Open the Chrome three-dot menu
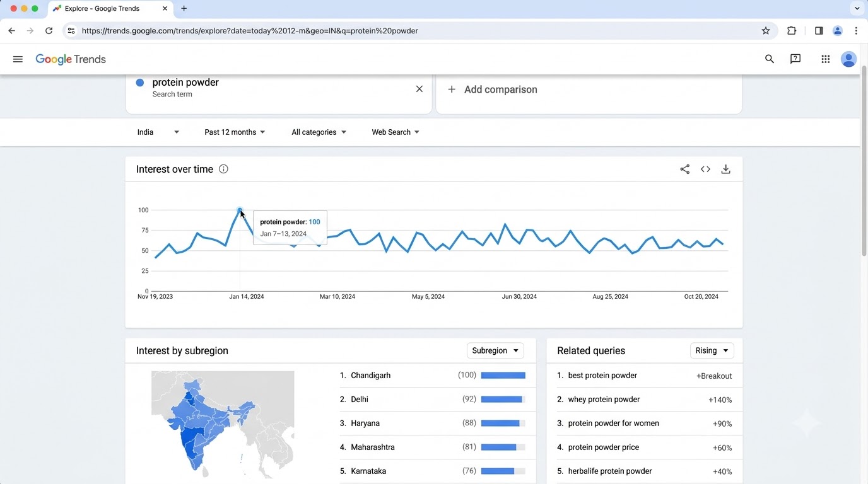868x484 pixels. 856,30
